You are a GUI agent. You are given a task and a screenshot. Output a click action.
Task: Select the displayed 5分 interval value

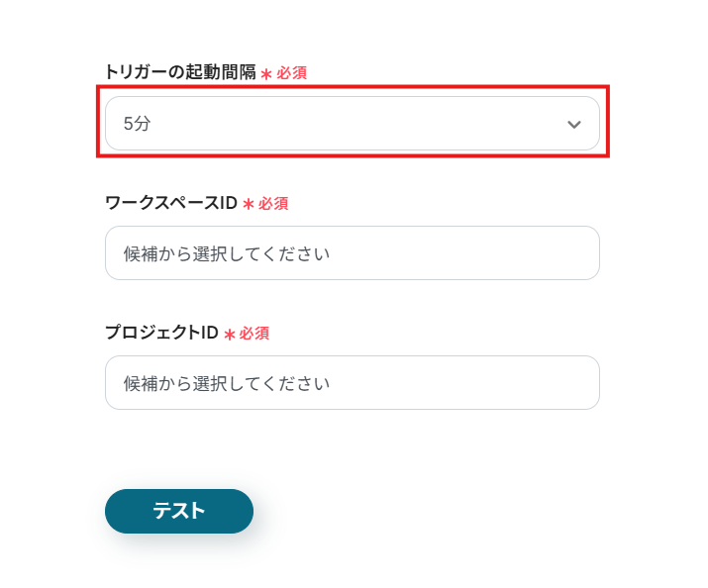[x=137, y=124]
